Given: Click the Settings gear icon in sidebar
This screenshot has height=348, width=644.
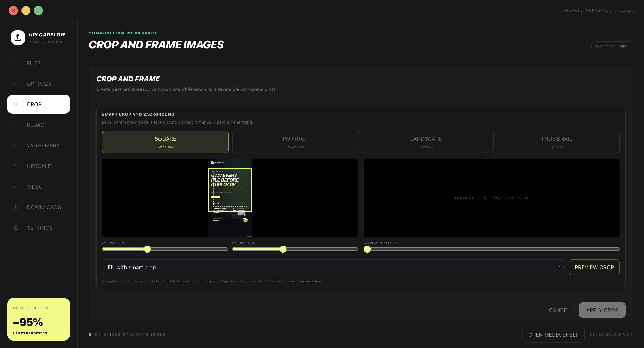Looking at the screenshot, I should (16, 228).
